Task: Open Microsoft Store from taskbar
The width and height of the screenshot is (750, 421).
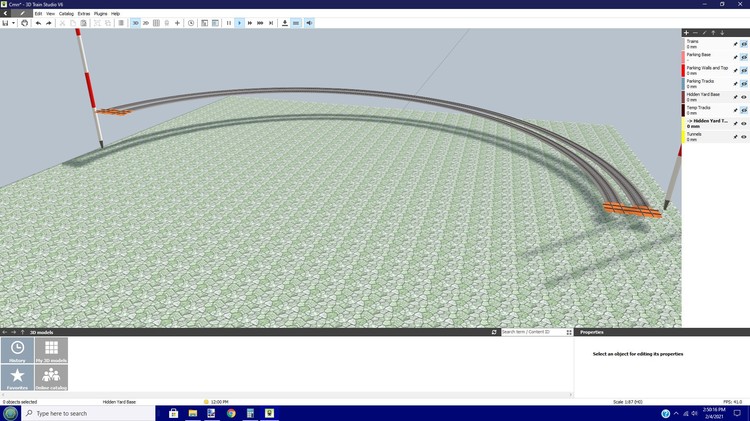Action: point(173,413)
